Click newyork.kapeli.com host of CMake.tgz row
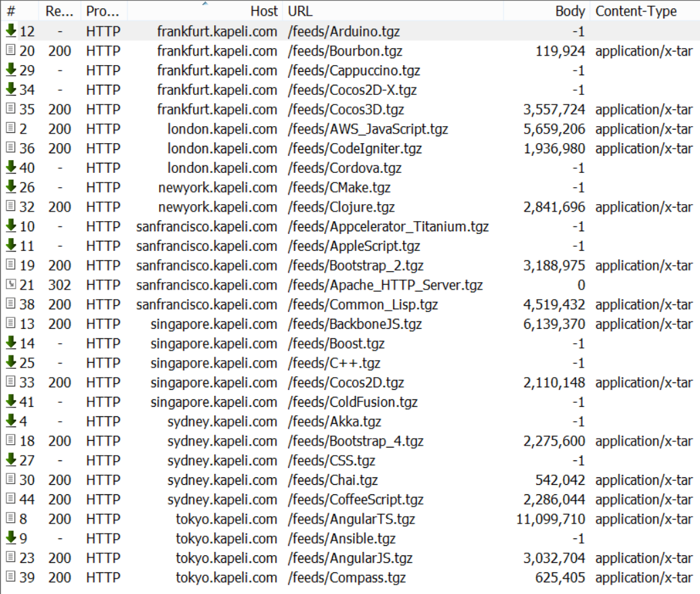 218,188
